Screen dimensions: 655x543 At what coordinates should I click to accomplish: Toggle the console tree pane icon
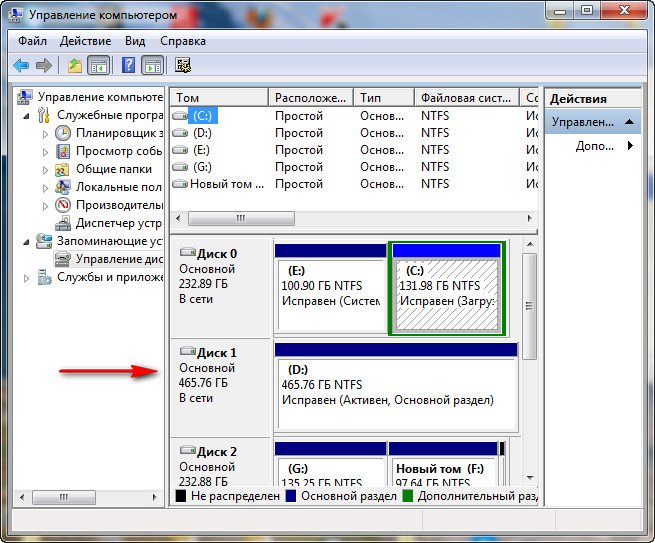tap(99, 66)
